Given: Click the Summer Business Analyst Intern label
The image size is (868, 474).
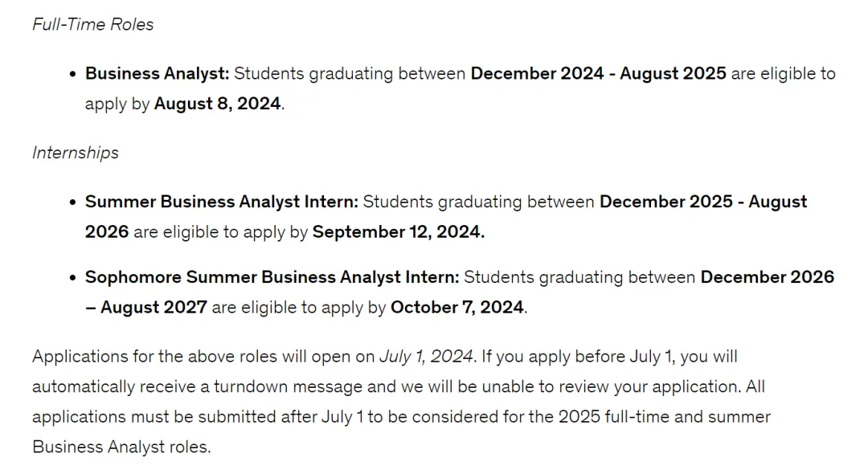Looking at the screenshot, I should 222,202.
